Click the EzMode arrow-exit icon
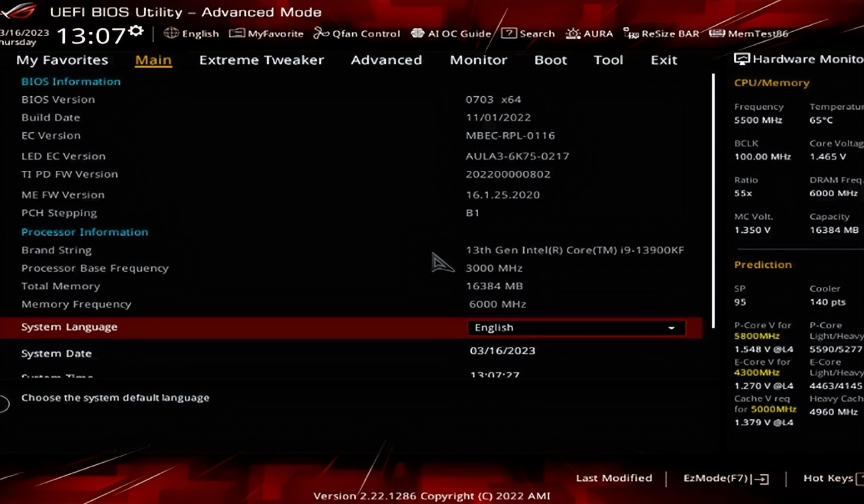 click(761, 478)
